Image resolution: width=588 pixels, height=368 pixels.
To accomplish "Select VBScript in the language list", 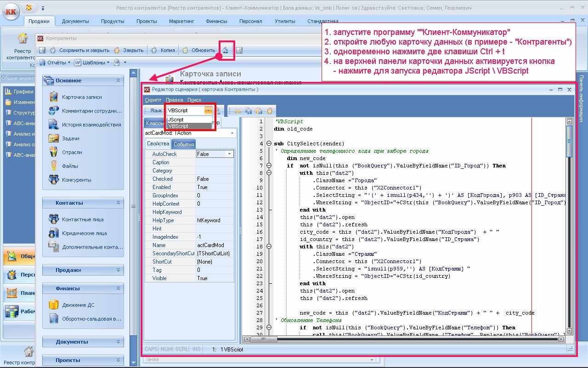I will 189,126.
